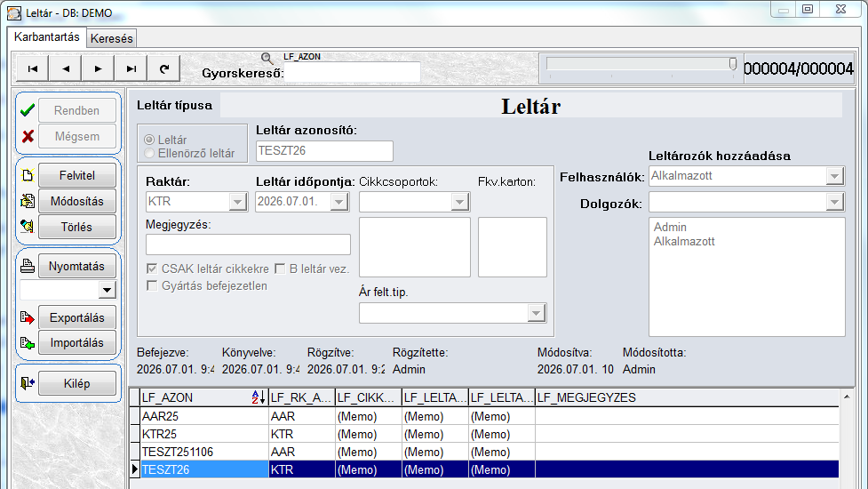
Task: Expand the Dolgozók dropdown
Action: (x=834, y=202)
